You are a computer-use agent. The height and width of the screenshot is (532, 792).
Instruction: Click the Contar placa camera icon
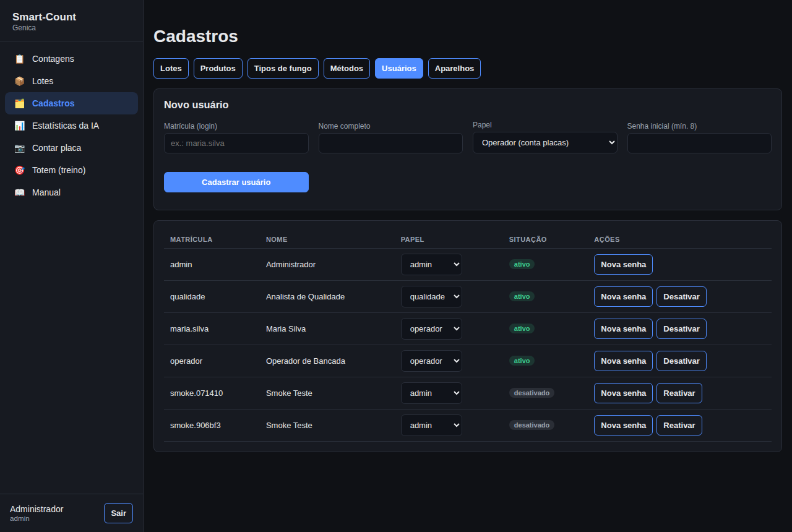pos(20,148)
